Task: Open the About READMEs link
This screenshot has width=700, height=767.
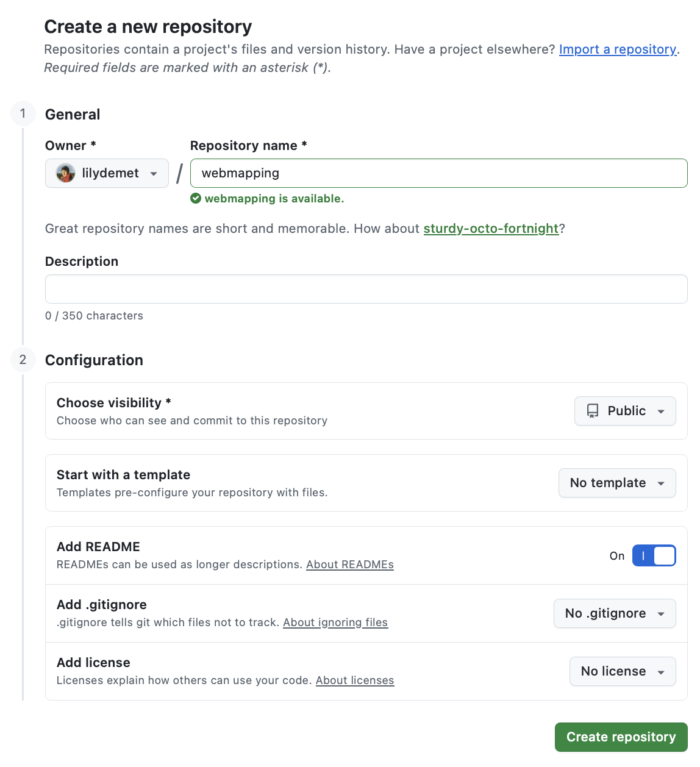Action: coord(350,565)
